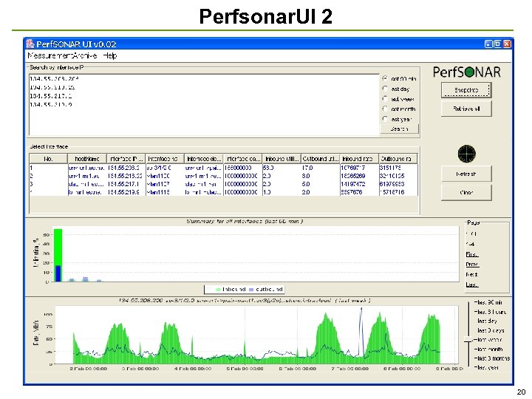
Task: Click the round radar crosshair icon
Action: [466, 154]
